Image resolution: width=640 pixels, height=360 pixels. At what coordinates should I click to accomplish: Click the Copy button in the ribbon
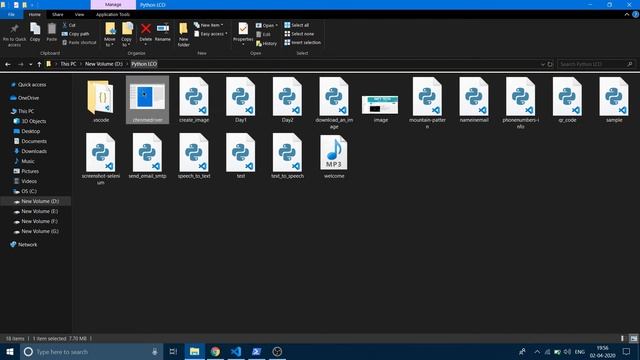(x=35, y=32)
